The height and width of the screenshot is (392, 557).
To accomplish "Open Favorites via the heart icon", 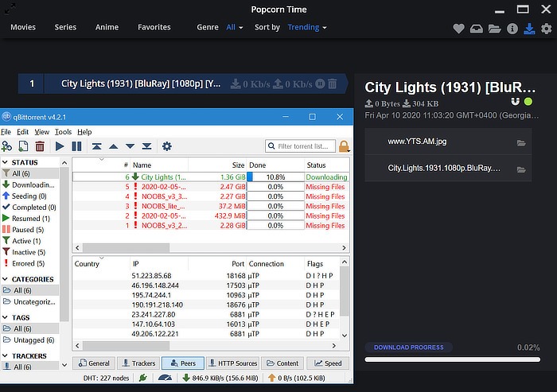I will (459, 29).
